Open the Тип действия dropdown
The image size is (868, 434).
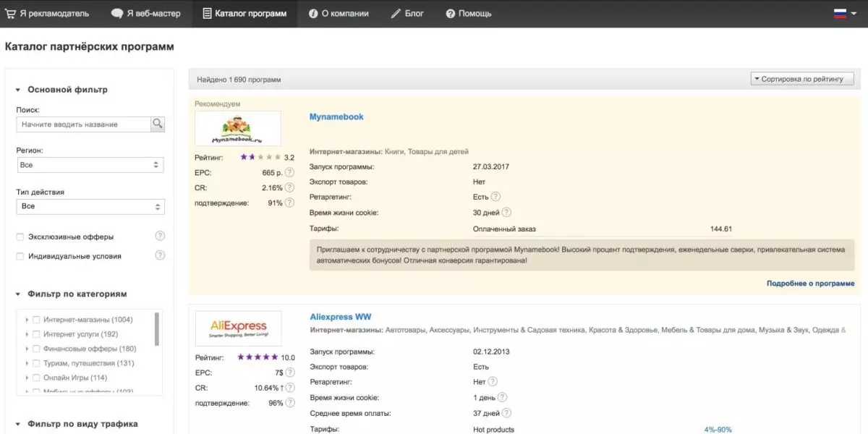pos(90,206)
